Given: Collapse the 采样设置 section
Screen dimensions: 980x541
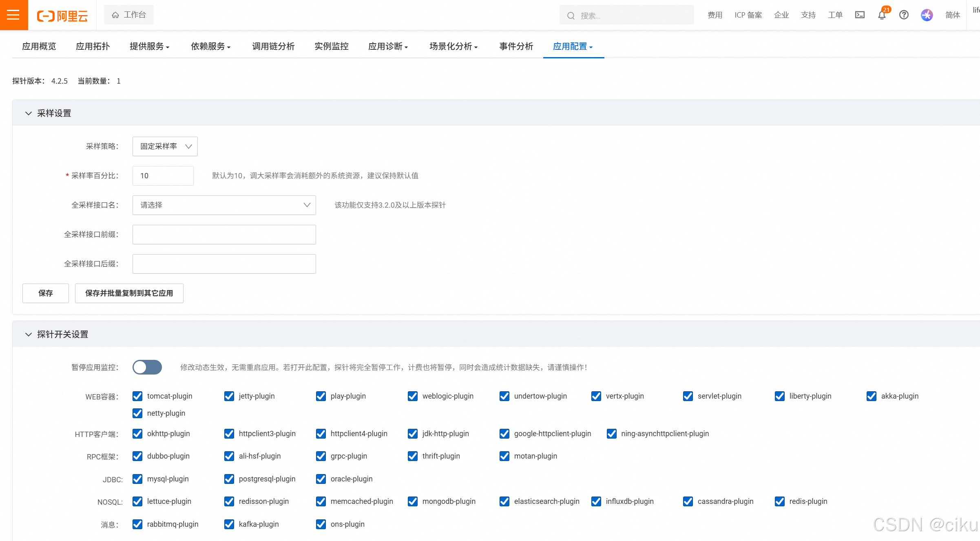Looking at the screenshot, I should 28,113.
